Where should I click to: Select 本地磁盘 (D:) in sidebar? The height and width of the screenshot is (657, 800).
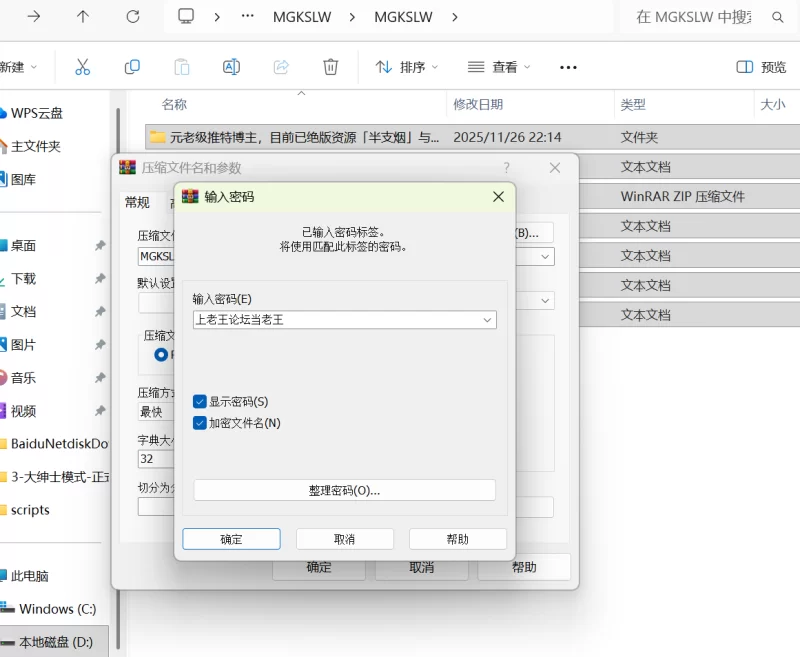[55, 641]
